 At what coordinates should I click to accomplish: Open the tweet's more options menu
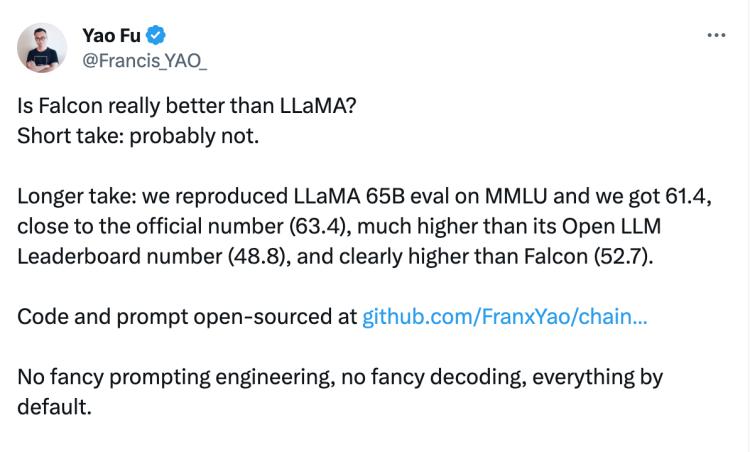(x=716, y=35)
